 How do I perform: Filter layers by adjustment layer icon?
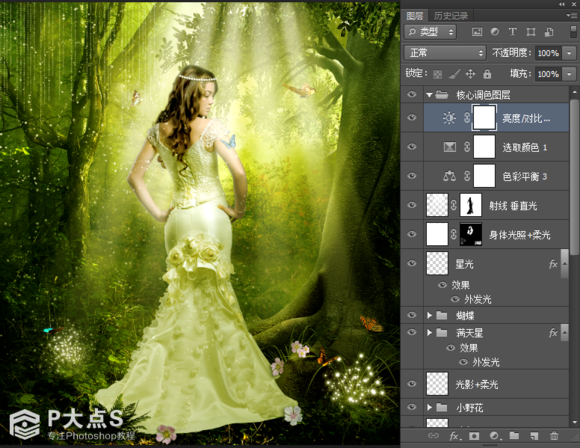[x=495, y=32]
